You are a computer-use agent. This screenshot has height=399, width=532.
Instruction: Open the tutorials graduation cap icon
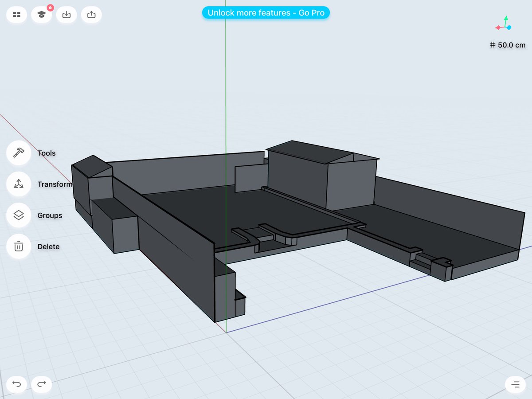coord(42,15)
